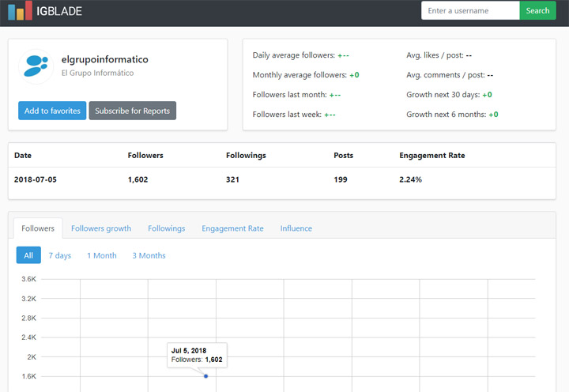
Task: Click the 2K axis label
Action: point(32,356)
